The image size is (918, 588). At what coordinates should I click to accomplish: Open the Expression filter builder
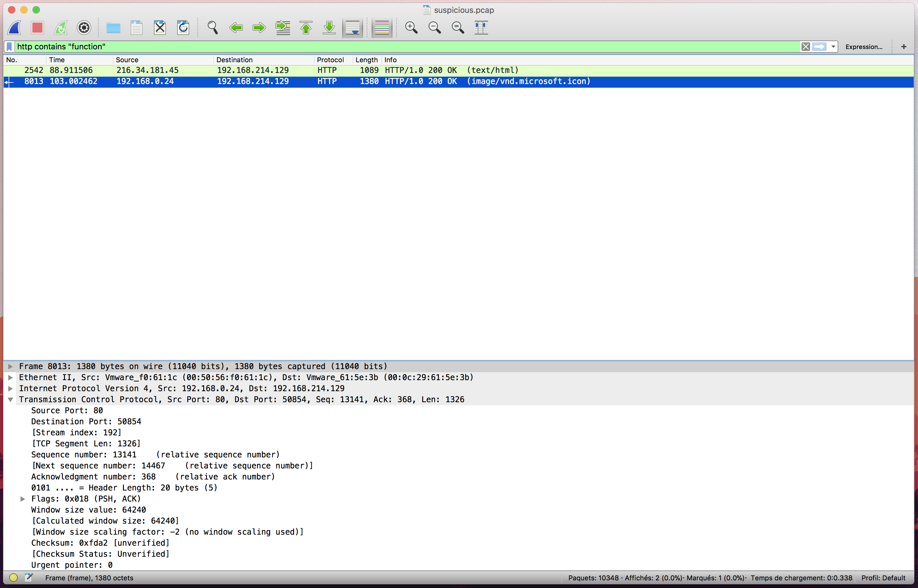pyautogui.click(x=864, y=47)
